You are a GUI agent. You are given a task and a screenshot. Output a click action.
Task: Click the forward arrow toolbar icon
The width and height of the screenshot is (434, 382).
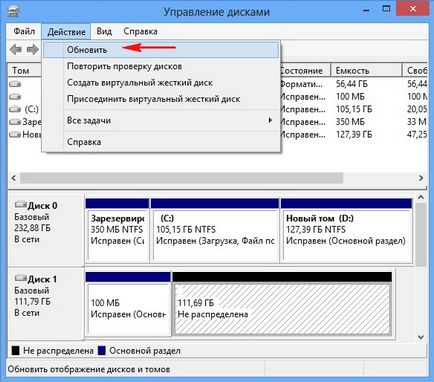click(x=33, y=50)
